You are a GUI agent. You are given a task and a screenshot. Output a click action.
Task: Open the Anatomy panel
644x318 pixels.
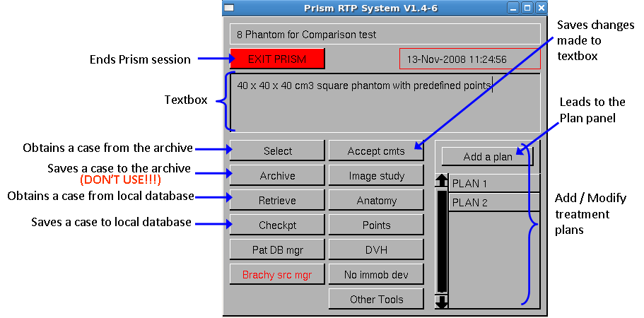point(376,201)
